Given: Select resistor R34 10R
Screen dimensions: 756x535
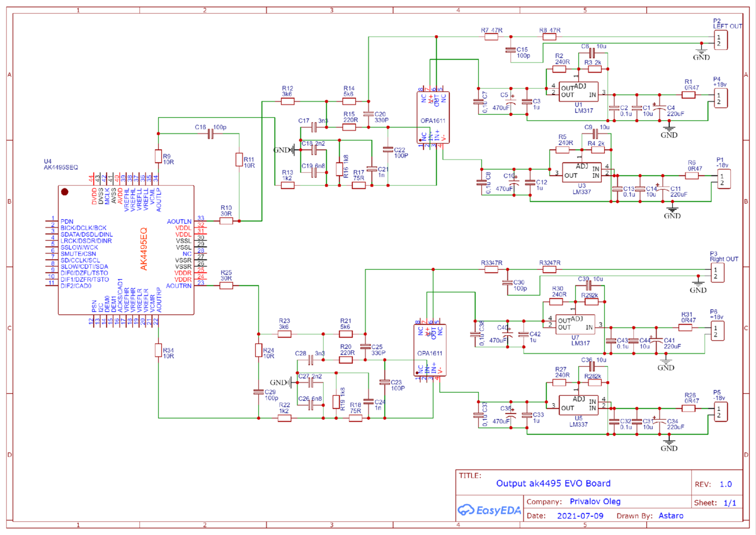Looking at the screenshot, I should pyautogui.click(x=158, y=350).
